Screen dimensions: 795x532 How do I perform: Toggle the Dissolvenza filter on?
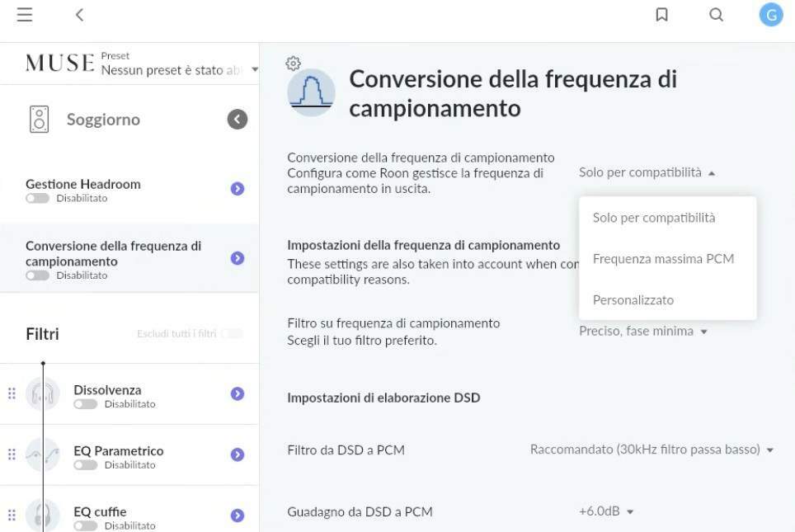pyautogui.click(x=85, y=404)
